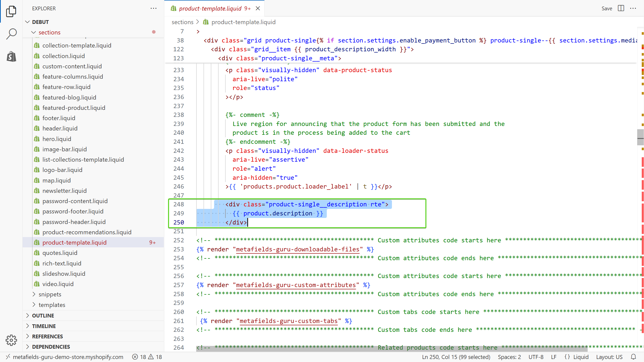644x362 pixels.
Task: Click the notifications bell icon
Action: (x=633, y=357)
